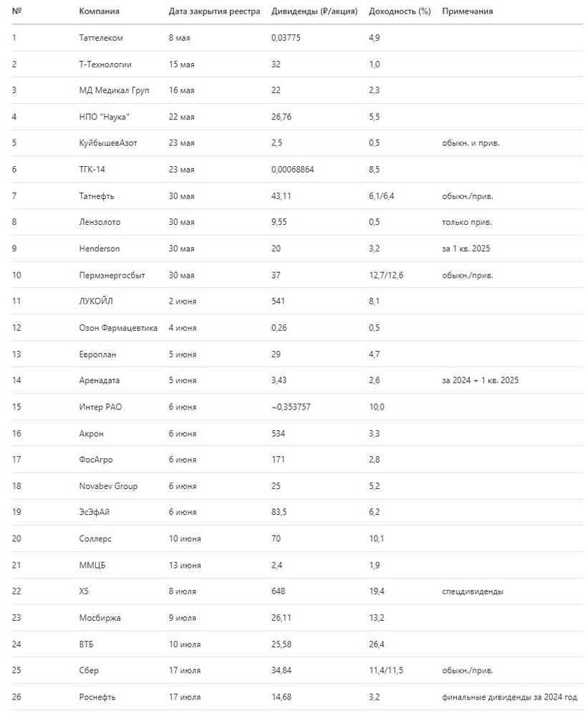
Task: Click the Сбер company cell
Action: click(x=89, y=671)
